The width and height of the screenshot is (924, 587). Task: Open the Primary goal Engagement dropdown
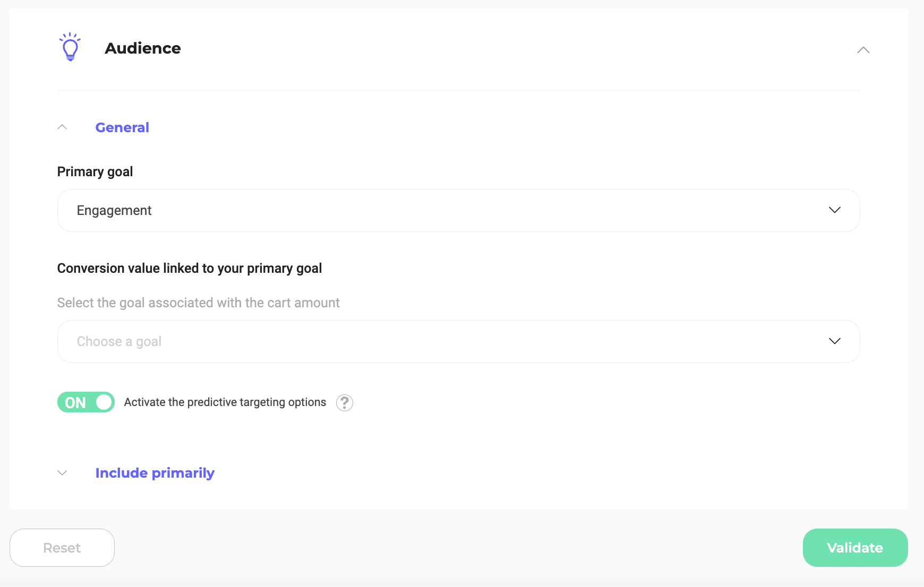[459, 210]
